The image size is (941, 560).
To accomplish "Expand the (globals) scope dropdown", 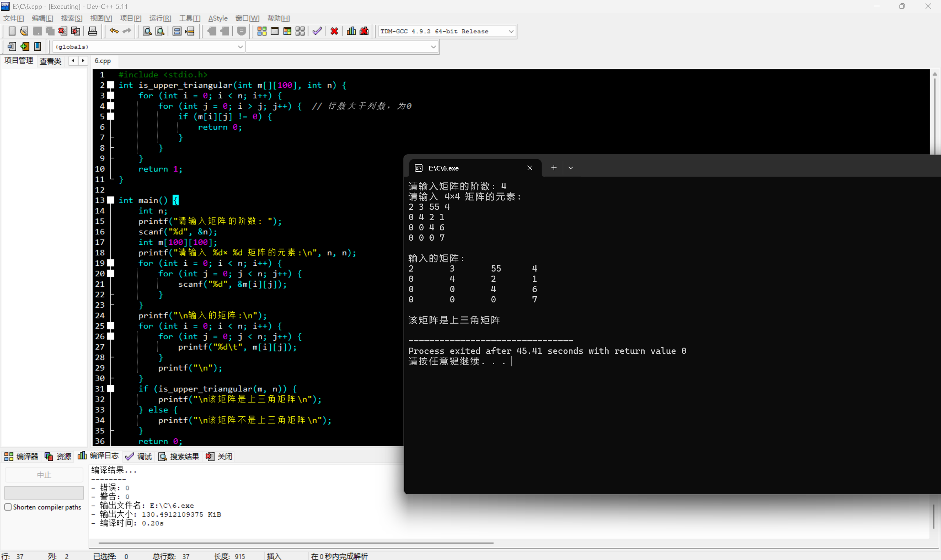I will 240,47.
